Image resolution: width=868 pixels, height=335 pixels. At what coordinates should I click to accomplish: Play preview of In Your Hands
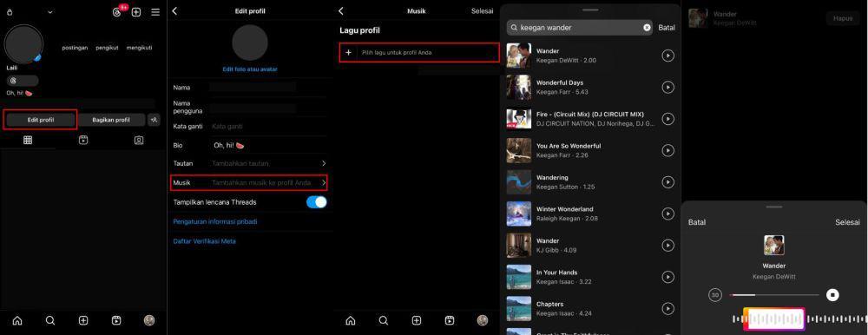coord(668,276)
